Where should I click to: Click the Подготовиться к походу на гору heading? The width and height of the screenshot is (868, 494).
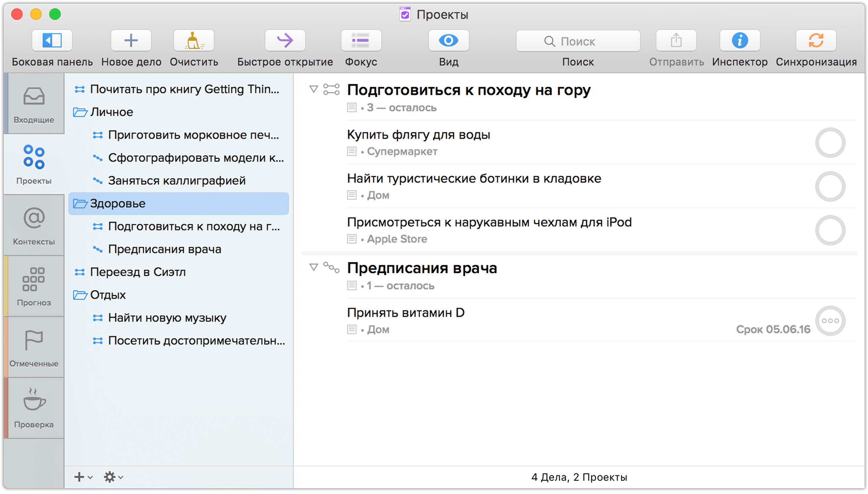(468, 90)
